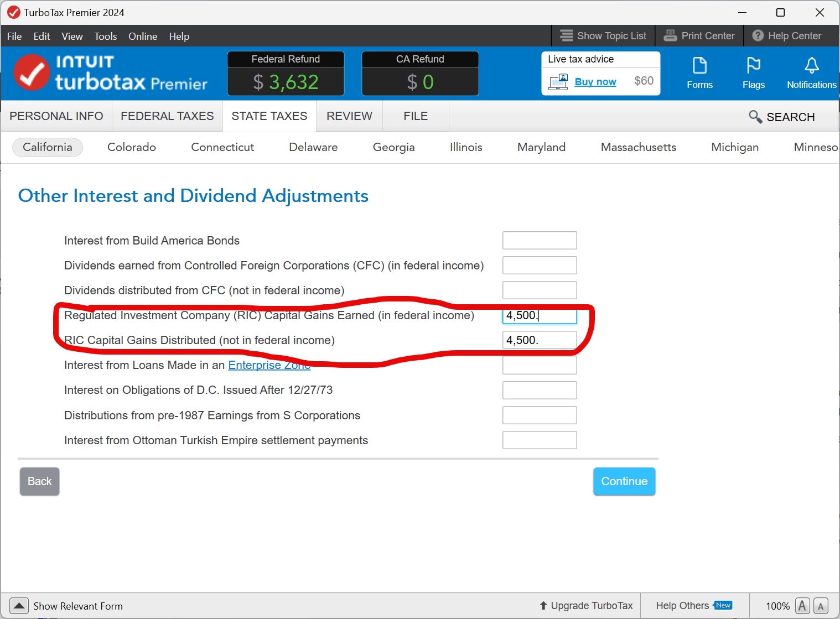Image resolution: width=840 pixels, height=619 pixels.
Task: Click the $60 price text
Action: point(644,81)
